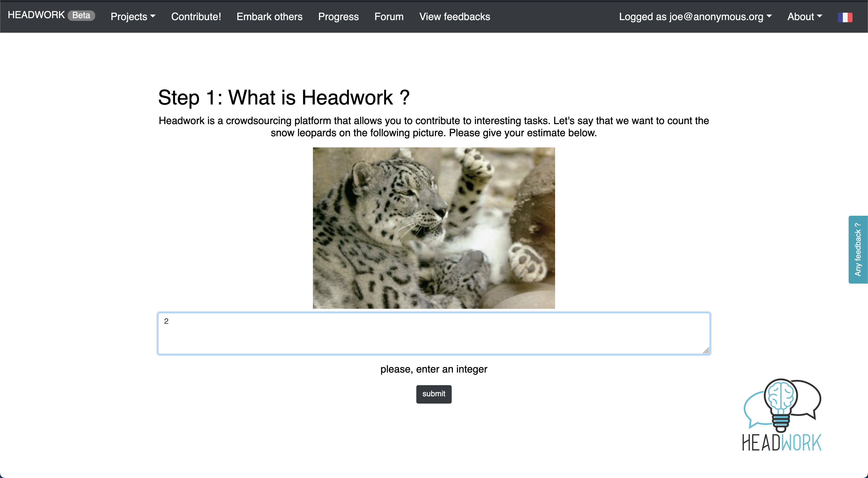
Task: Switch language with the French flag icon
Action: coord(845,17)
